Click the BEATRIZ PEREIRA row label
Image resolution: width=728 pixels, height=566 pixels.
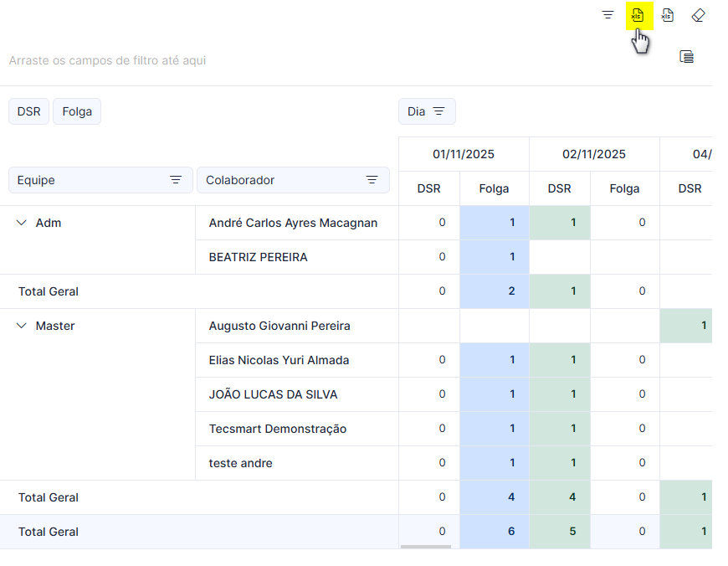[258, 257]
